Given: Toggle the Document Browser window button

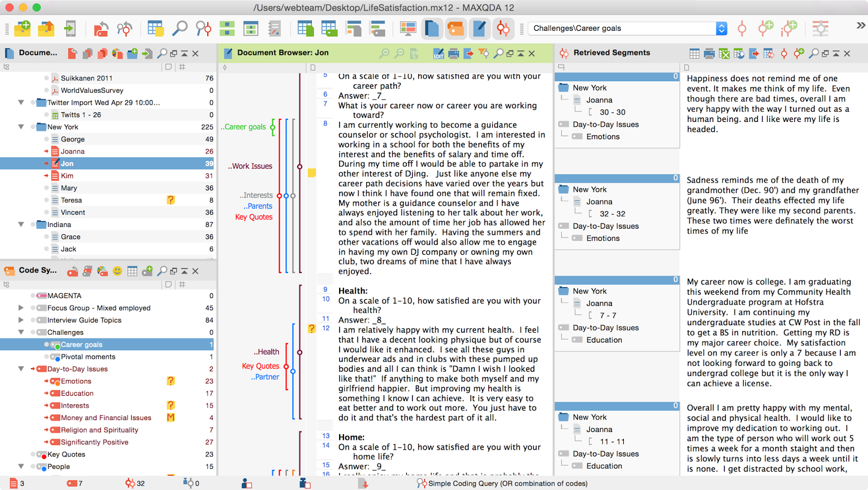Looking at the screenshot, I should 480,28.
